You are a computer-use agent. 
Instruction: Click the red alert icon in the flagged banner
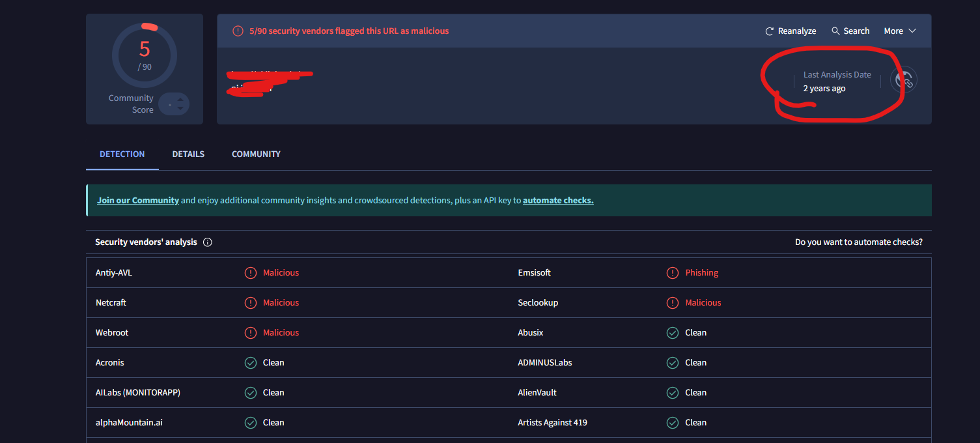pyautogui.click(x=238, y=31)
